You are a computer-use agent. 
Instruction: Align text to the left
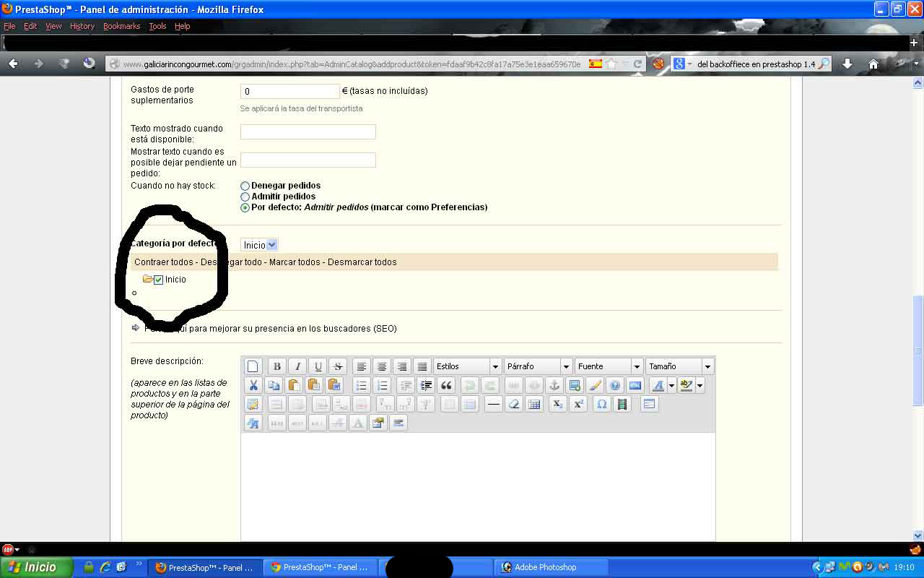tap(362, 366)
